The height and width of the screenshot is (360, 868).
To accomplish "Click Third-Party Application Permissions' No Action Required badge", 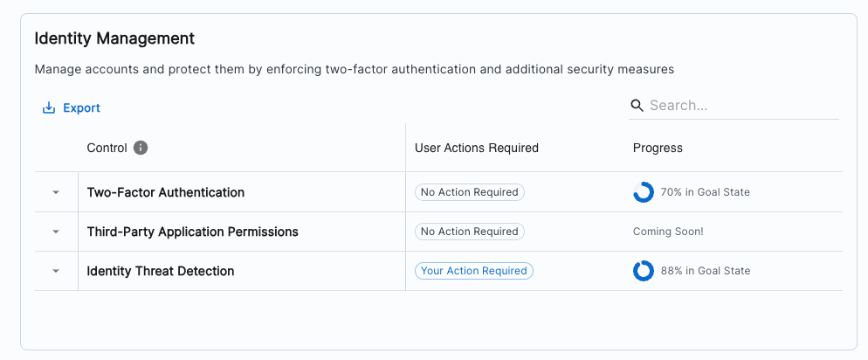I will (x=469, y=232).
